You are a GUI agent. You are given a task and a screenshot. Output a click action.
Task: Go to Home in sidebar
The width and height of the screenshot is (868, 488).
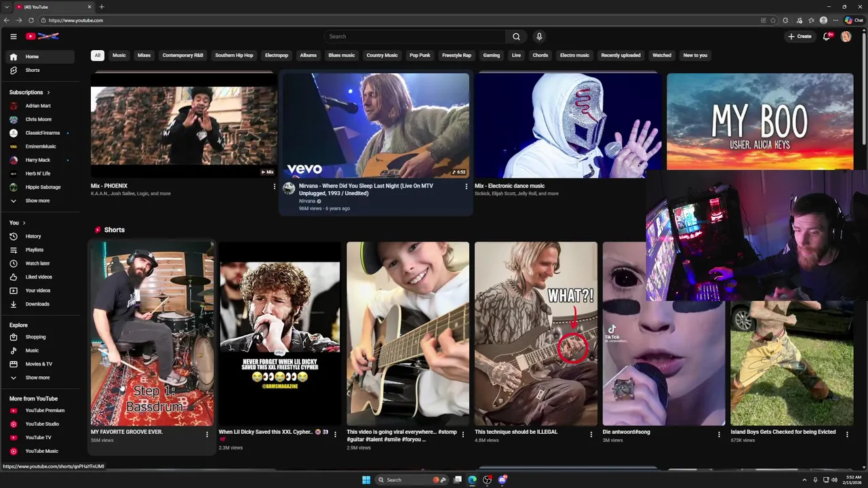point(39,57)
